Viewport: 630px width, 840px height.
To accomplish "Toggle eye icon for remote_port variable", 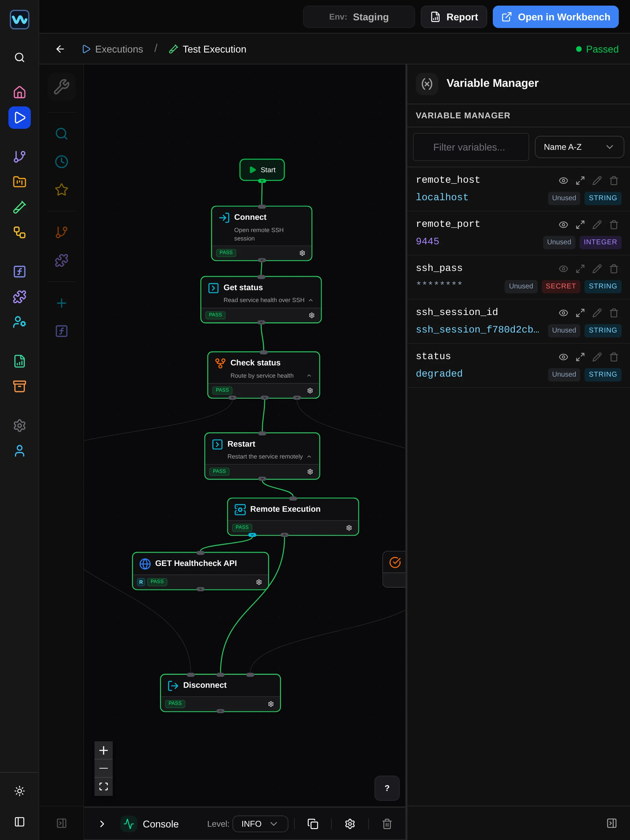I will point(563,225).
